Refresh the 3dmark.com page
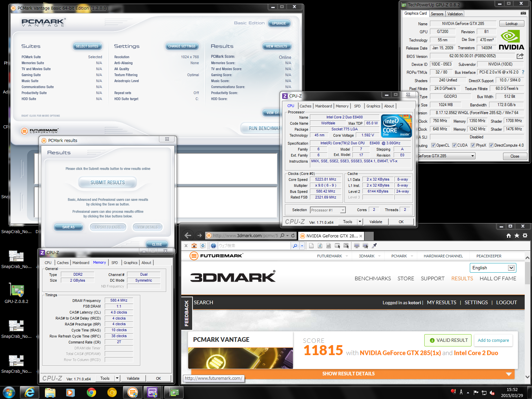532x399 pixels. pos(293,235)
